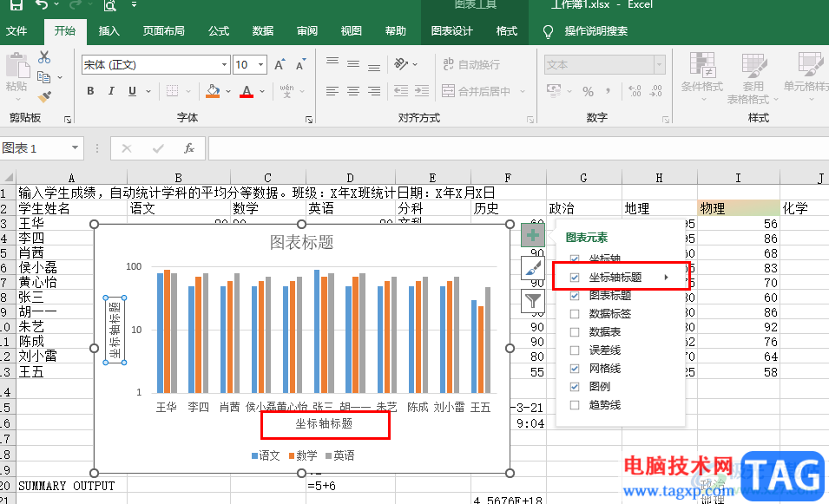
Task: Switch to the 插入 tab
Action: pyautogui.click(x=109, y=30)
